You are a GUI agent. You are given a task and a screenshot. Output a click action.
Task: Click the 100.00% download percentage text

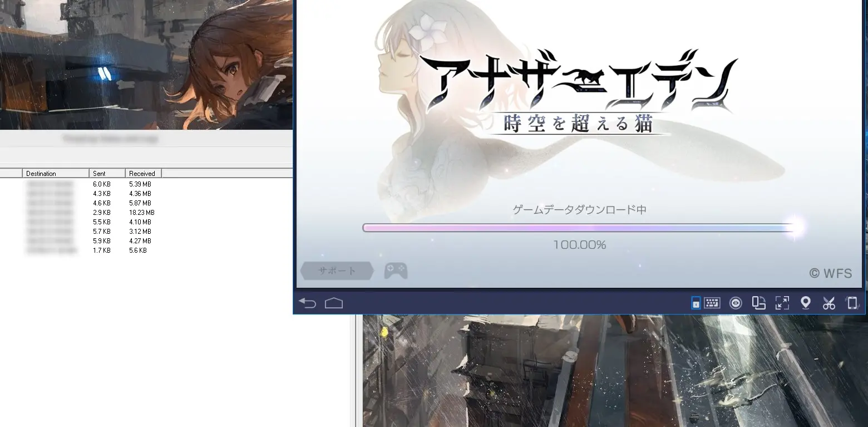(579, 245)
